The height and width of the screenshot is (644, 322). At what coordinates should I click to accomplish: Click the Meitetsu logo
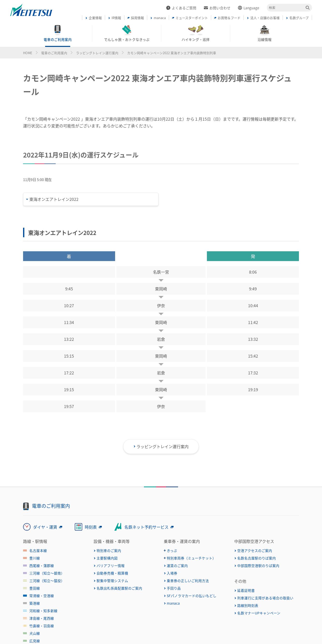point(31,11)
